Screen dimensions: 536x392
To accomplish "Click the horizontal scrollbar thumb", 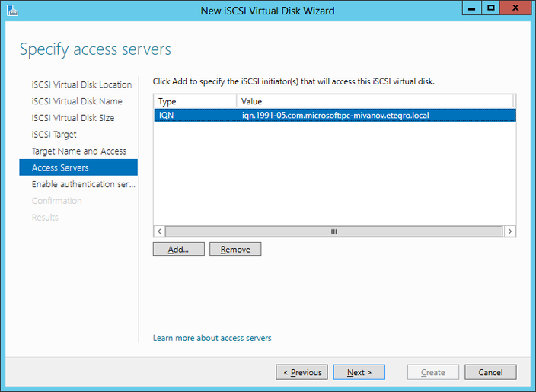I will click(333, 231).
